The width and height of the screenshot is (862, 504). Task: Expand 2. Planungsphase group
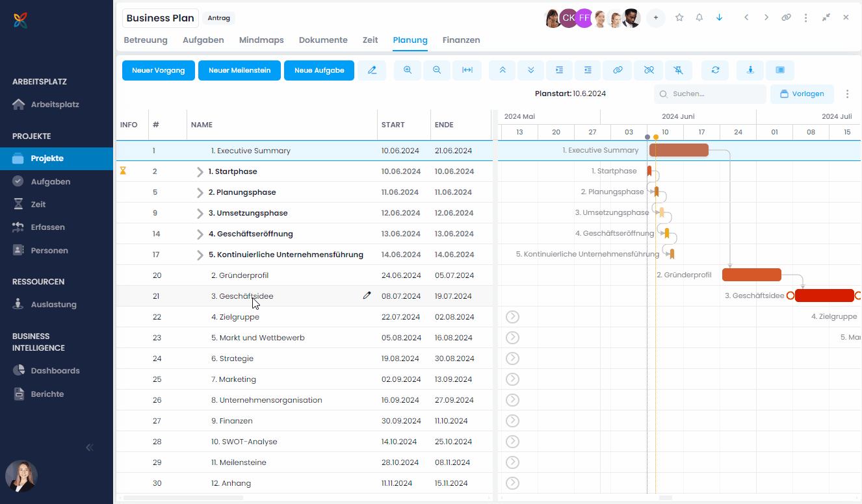point(200,193)
